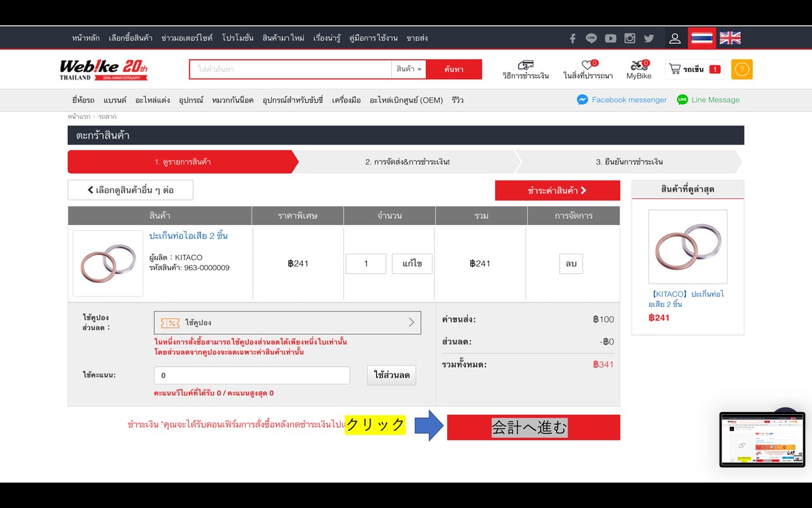
Task: Open คู่มือการใช้งาน in the top menu
Action: click(x=373, y=39)
